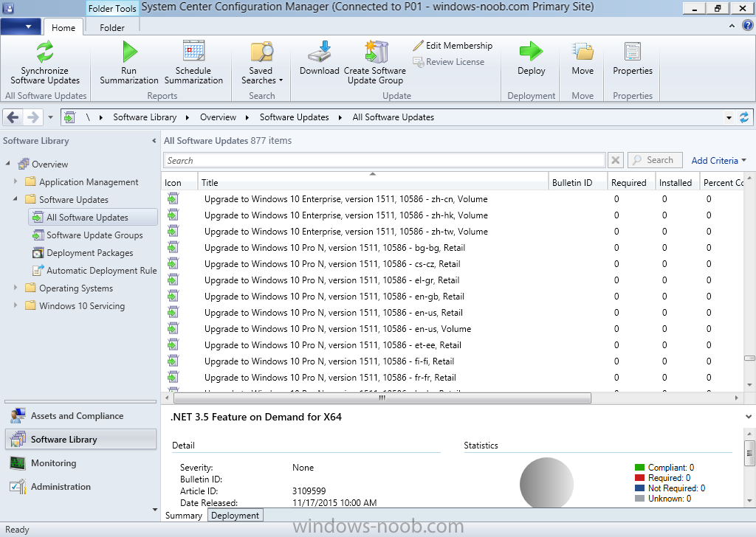The width and height of the screenshot is (756, 537).
Task: Open Saved Searches dropdown
Action: 261,63
